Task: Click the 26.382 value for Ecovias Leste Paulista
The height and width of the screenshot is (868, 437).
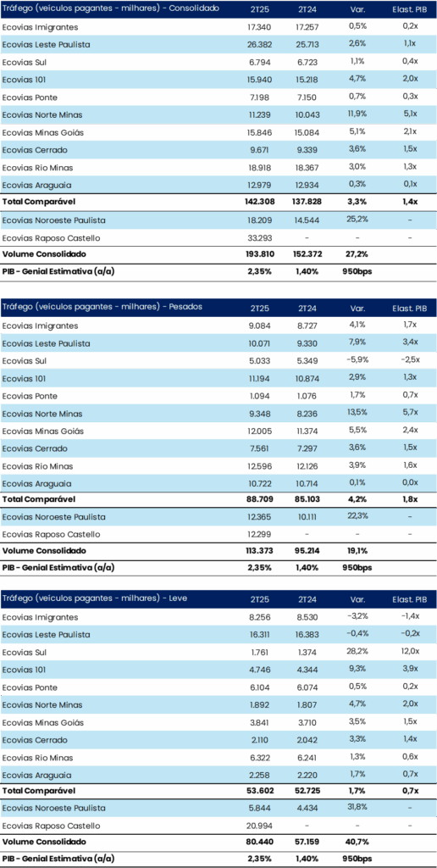Action: click(x=257, y=44)
